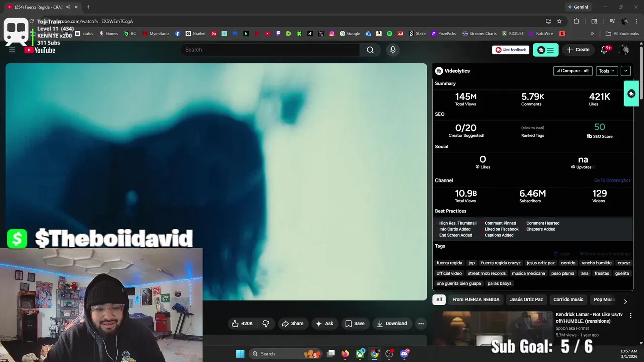
Task: Click the 'corrido' tag
Action: (x=568, y=263)
